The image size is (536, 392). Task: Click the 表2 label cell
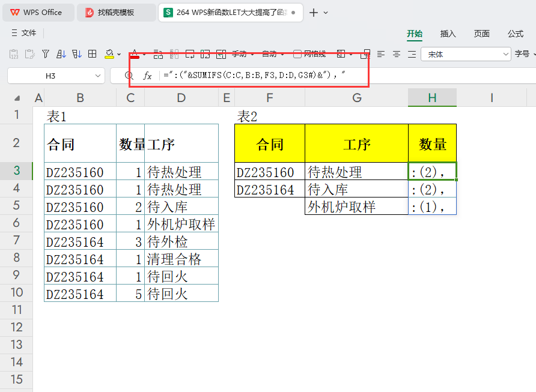pyautogui.click(x=270, y=116)
